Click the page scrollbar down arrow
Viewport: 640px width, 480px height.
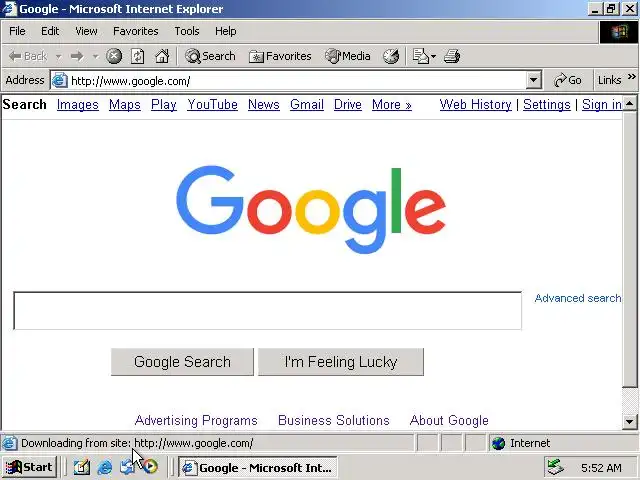click(630, 421)
